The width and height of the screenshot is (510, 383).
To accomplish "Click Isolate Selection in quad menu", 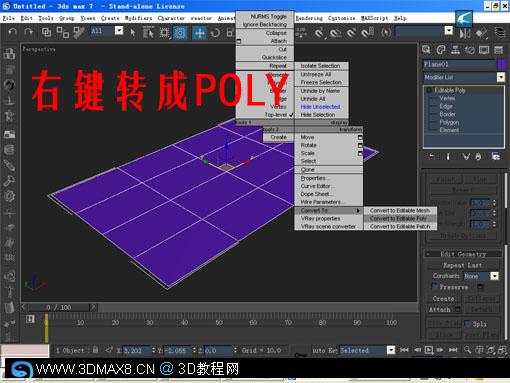I will (320, 66).
